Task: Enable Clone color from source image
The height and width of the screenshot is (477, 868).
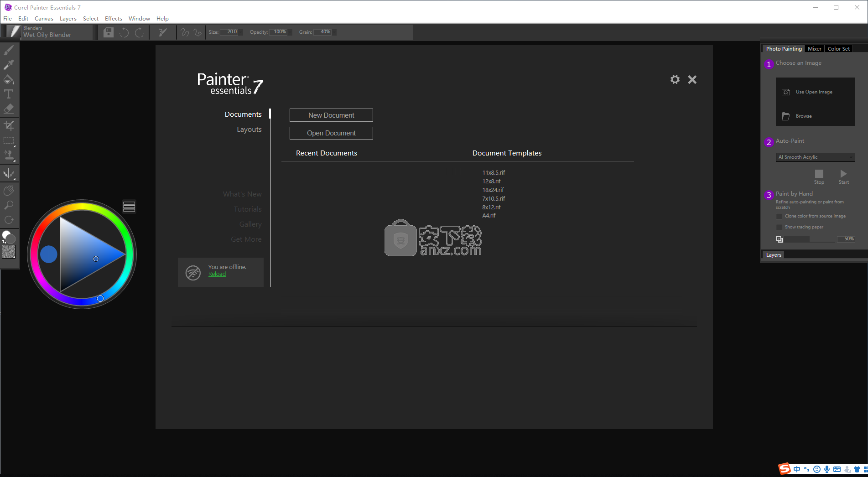Action: point(779,216)
